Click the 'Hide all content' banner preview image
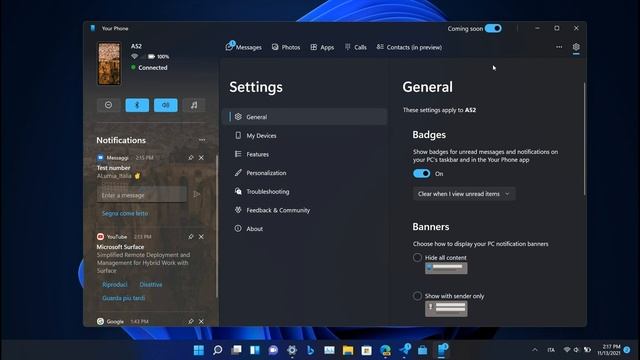Viewport: 640px width, 360px height. [x=446, y=268]
